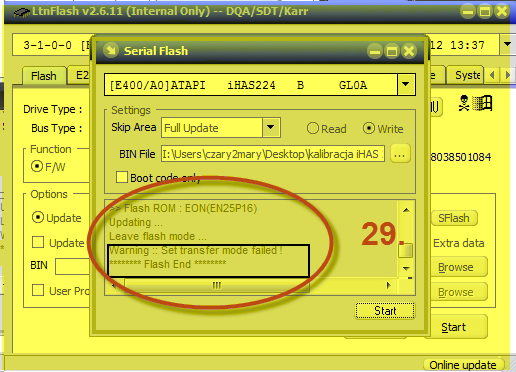The height and width of the screenshot is (372, 516).
Task: Click the log horizontal scrollbar right arrow
Action: [x=388, y=286]
